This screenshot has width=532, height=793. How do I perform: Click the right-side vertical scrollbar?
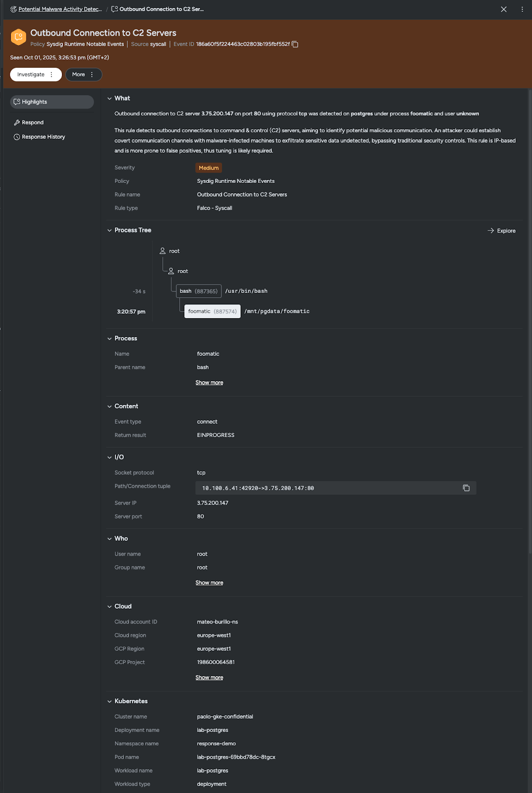530,322
